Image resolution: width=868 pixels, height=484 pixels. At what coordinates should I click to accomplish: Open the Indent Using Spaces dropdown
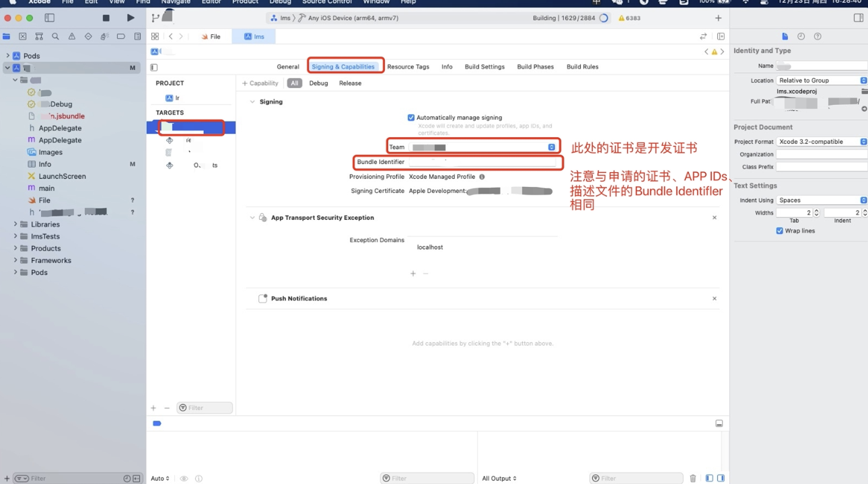(822, 200)
